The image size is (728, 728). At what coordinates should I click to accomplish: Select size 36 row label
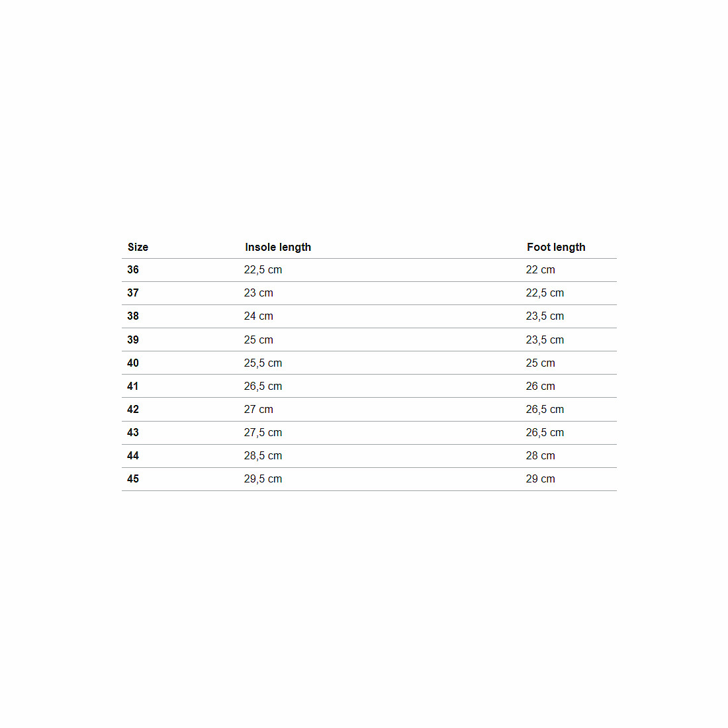coord(133,270)
